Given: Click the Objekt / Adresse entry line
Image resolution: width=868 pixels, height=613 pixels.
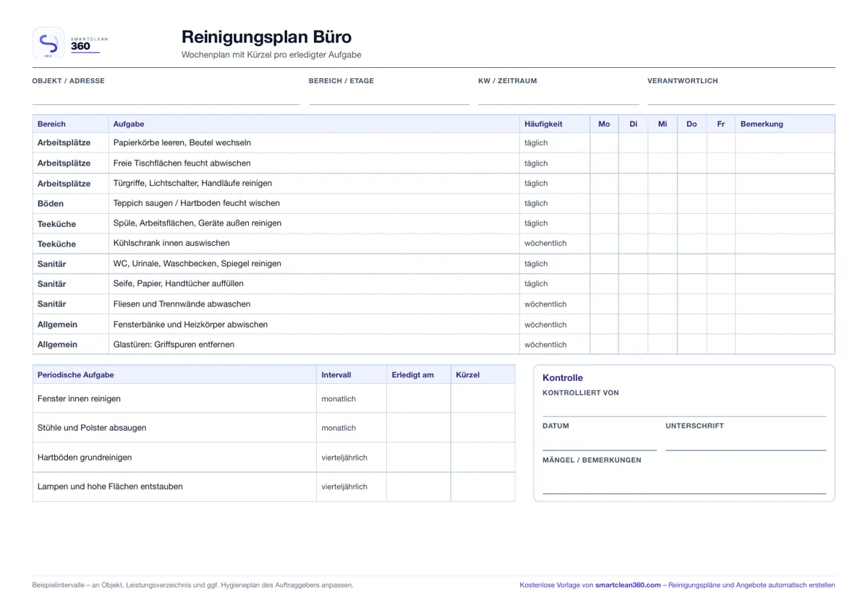Looking at the screenshot, I should [166, 98].
